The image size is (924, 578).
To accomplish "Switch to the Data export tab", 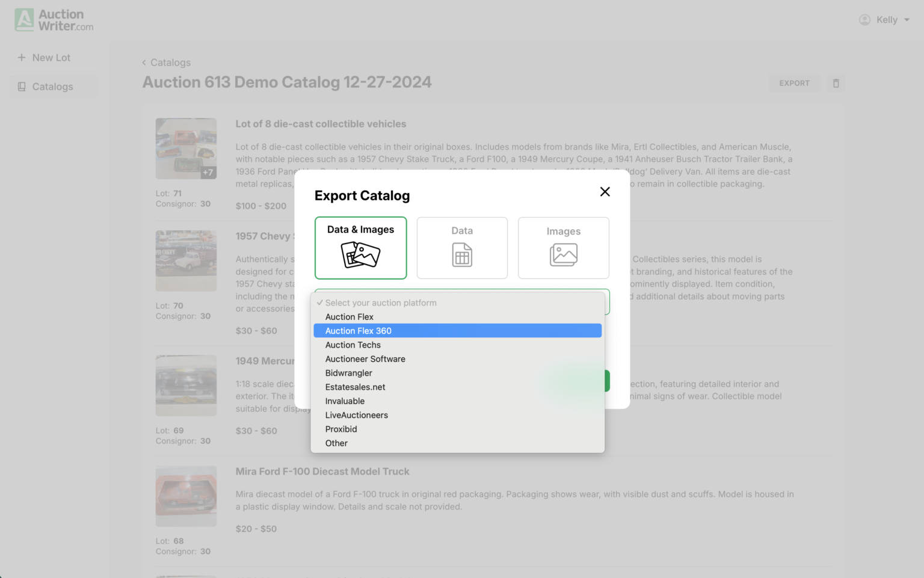I will point(461,248).
